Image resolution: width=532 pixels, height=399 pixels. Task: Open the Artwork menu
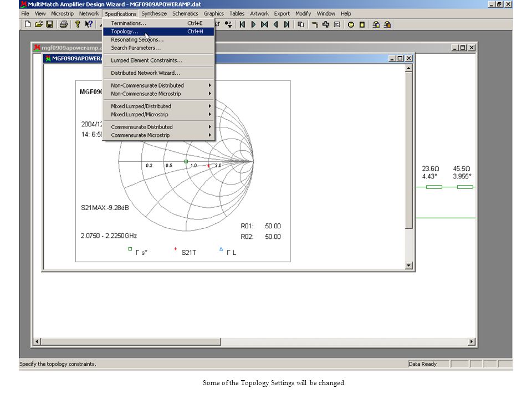[x=259, y=13]
